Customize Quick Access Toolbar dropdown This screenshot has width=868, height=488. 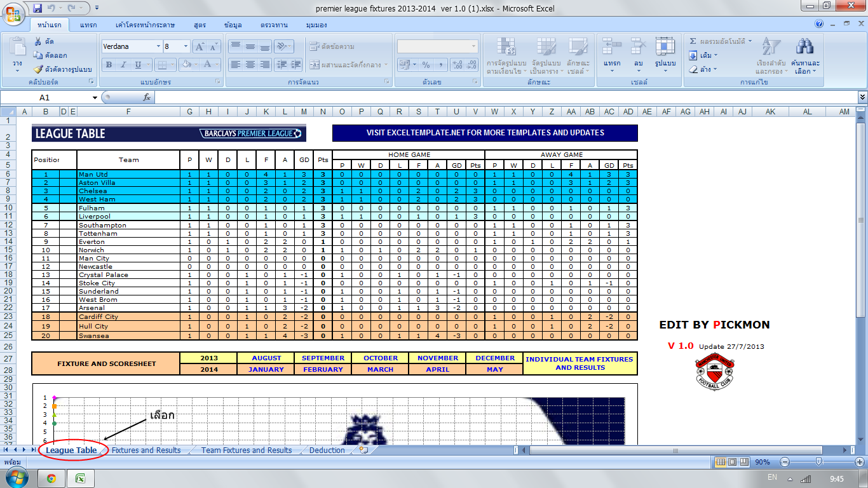click(x=97, y=8)
